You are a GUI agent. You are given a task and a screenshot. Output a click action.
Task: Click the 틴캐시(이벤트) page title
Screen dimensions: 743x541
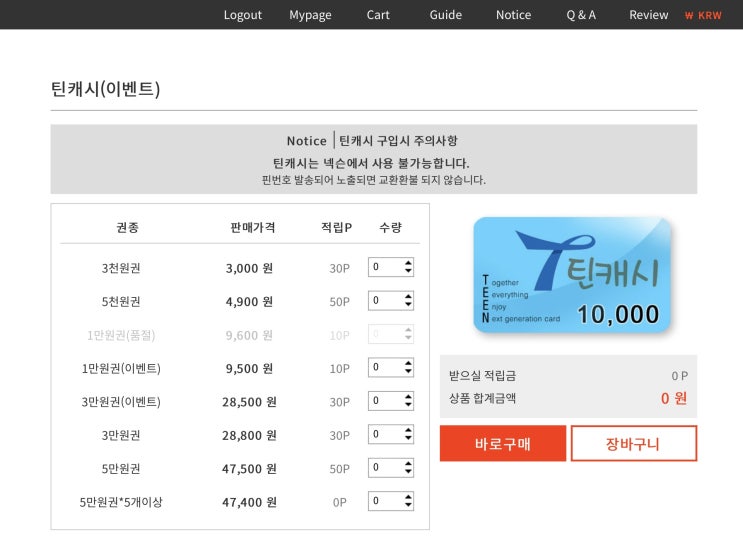105,89
